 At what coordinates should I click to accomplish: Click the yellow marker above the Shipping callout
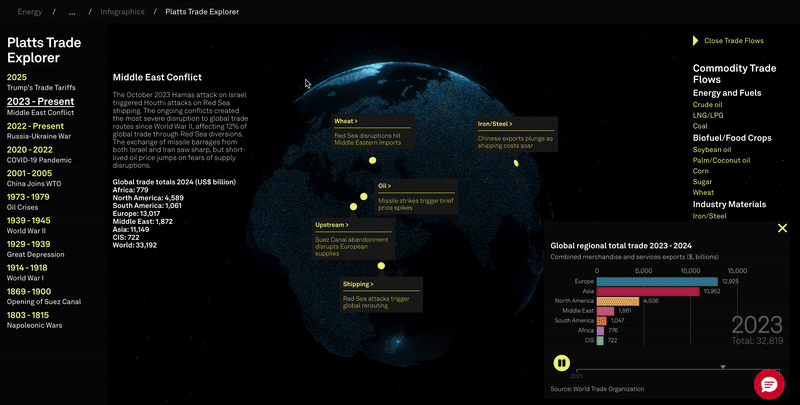pyautogui.click(x=381, y=266)
